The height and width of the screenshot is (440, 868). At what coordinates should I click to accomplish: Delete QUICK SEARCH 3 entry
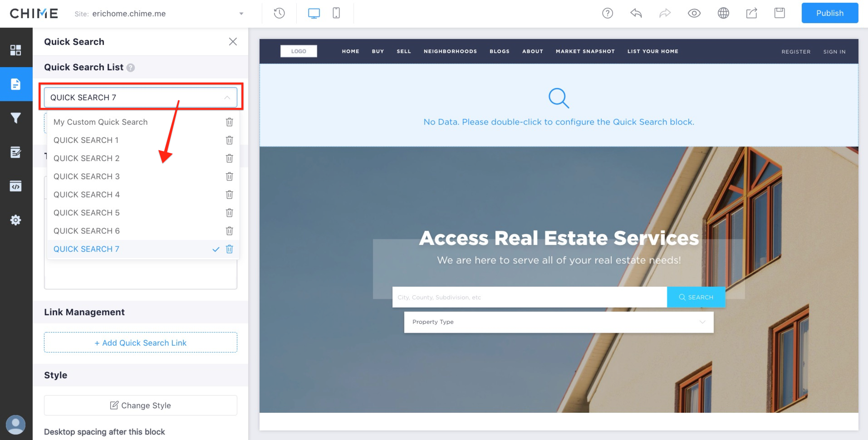click(230, 176)
